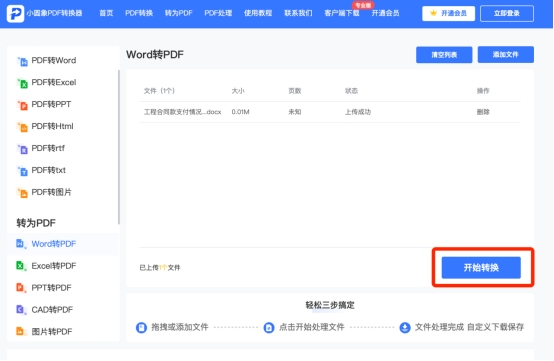Click the PDF转rtf file icon

click(22, 149)
